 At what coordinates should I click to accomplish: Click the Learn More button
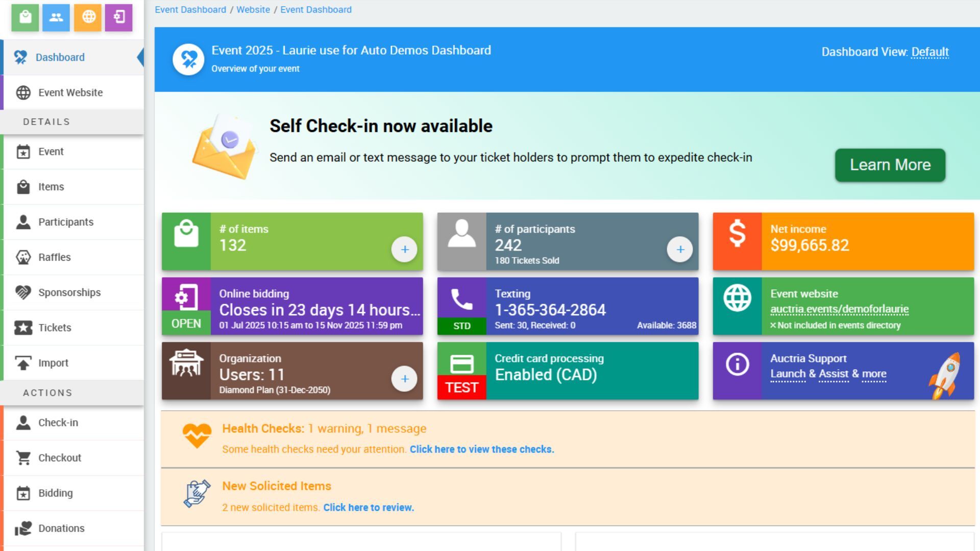(x=890, y=165)
